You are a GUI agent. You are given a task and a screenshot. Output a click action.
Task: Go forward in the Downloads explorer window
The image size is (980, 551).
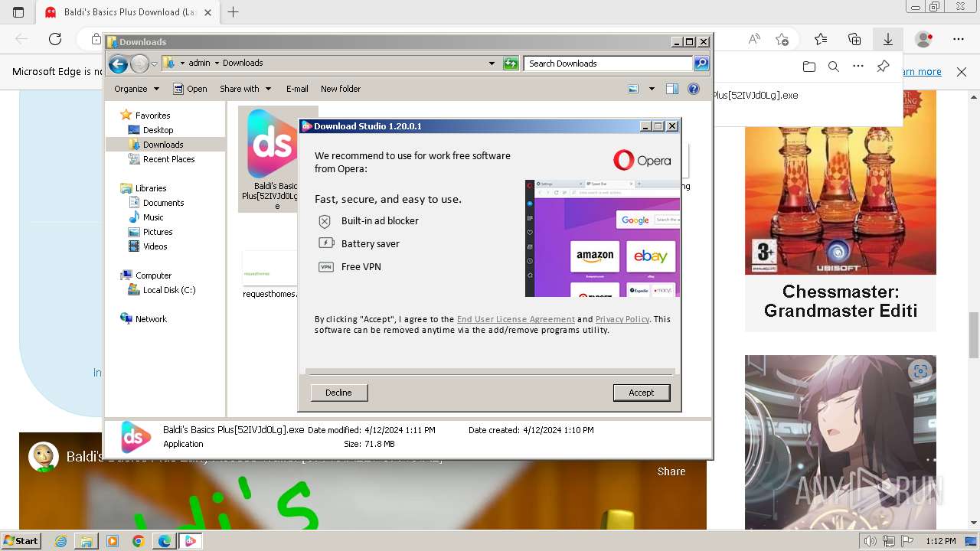click(x=139, y=64)
